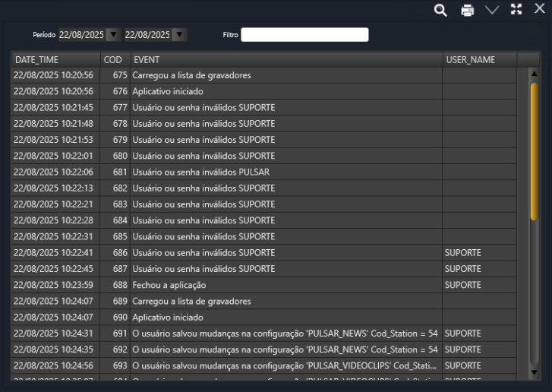Click the end date 22/08/2025 field

[148, 34]
